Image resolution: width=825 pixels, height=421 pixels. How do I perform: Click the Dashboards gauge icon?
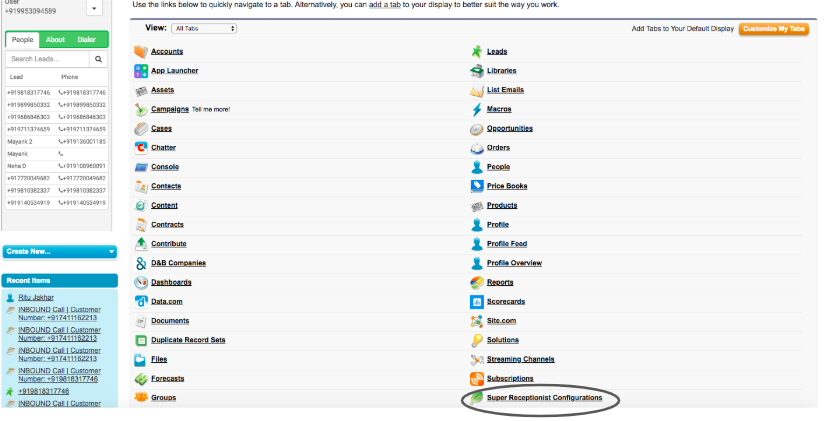141,283
